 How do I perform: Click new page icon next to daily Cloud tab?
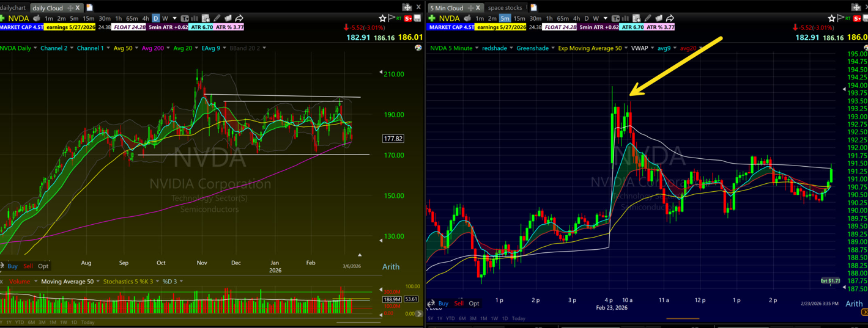coord(89,7)
